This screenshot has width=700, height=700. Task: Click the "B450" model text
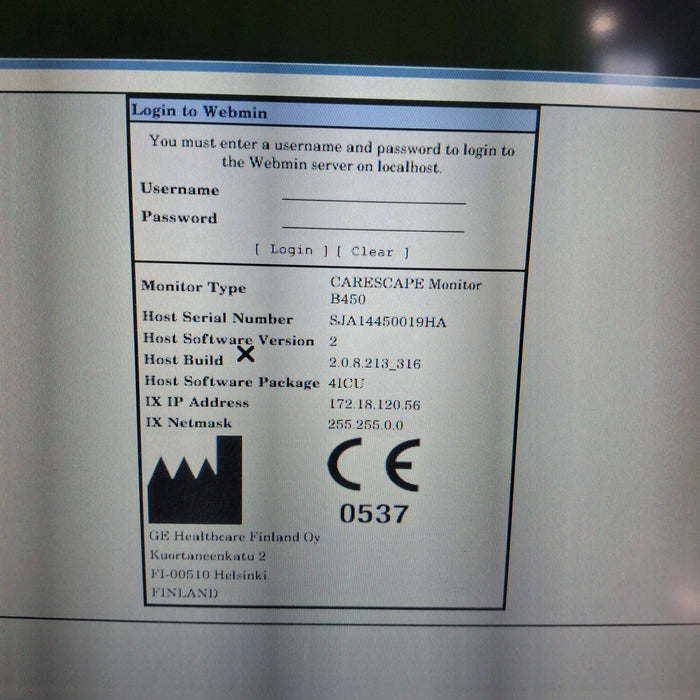(348, 299)
